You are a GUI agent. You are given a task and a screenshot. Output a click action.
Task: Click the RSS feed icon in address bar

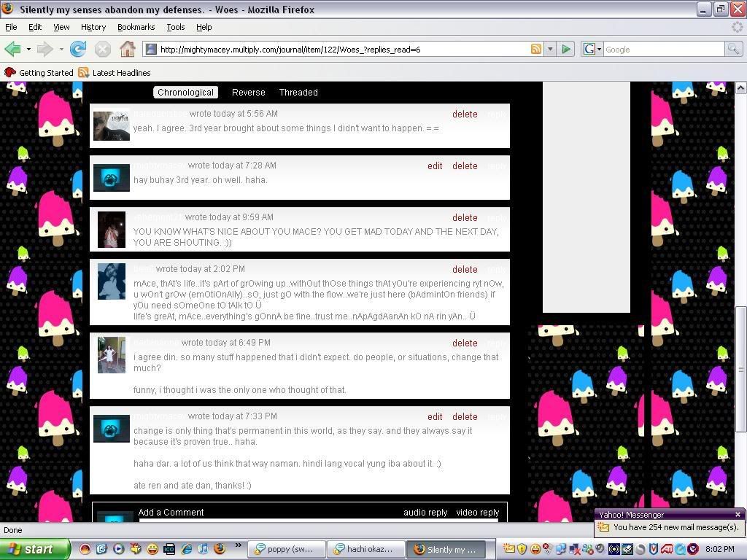(536, 50)
